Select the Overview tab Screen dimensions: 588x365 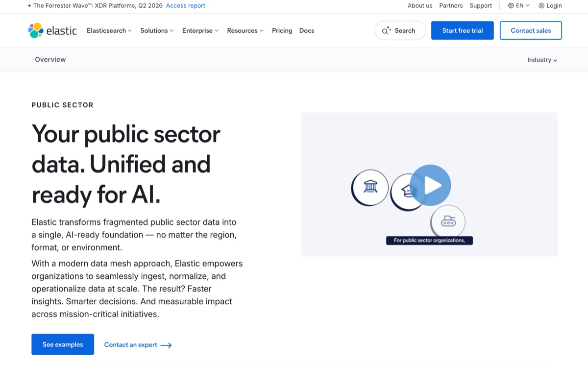[x=50, y=59]
